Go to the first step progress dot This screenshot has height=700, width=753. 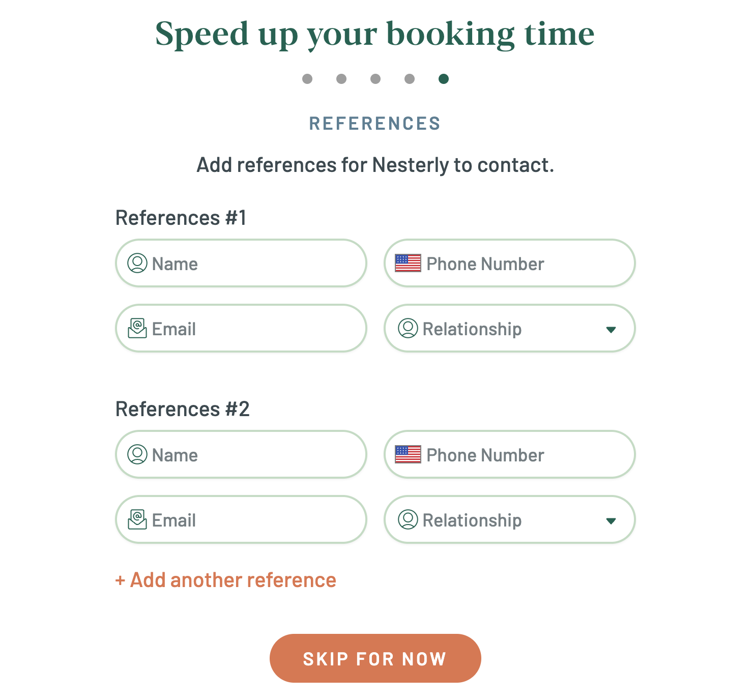pos(307,79)
